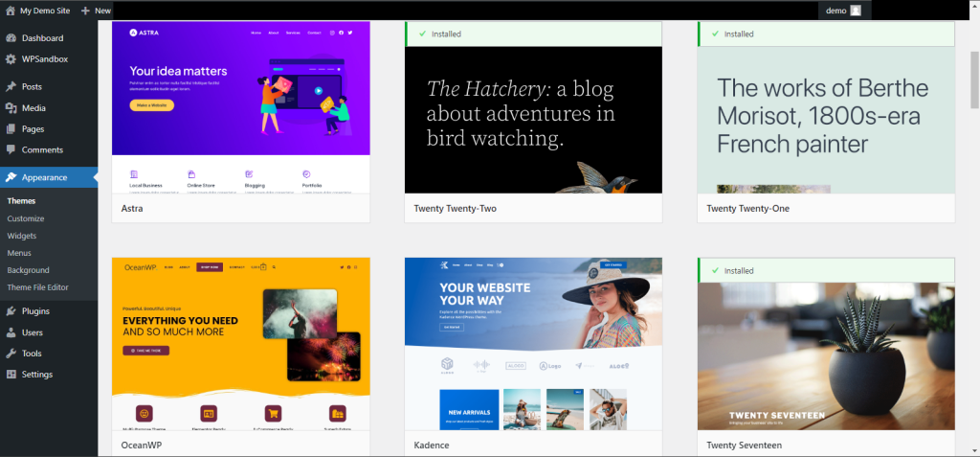The width and height of the screenshot is (980, 457).
Task: Click the Twenty Seventeen theme name
Action: 745,446
